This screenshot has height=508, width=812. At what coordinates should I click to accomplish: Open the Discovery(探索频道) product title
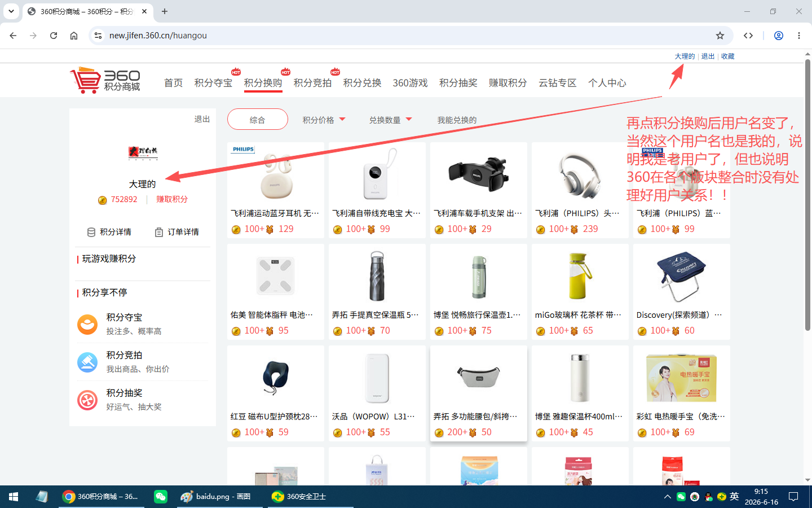pos(679,315)
